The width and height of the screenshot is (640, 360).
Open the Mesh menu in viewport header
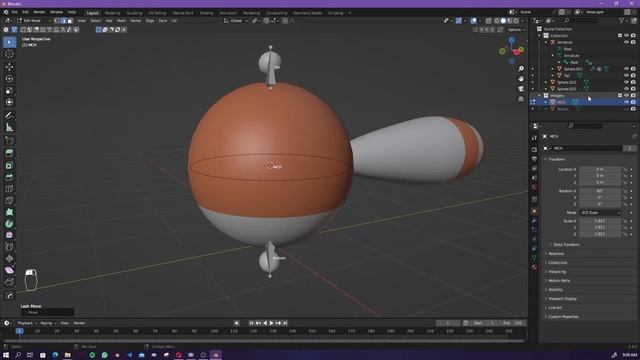(121, 20)
